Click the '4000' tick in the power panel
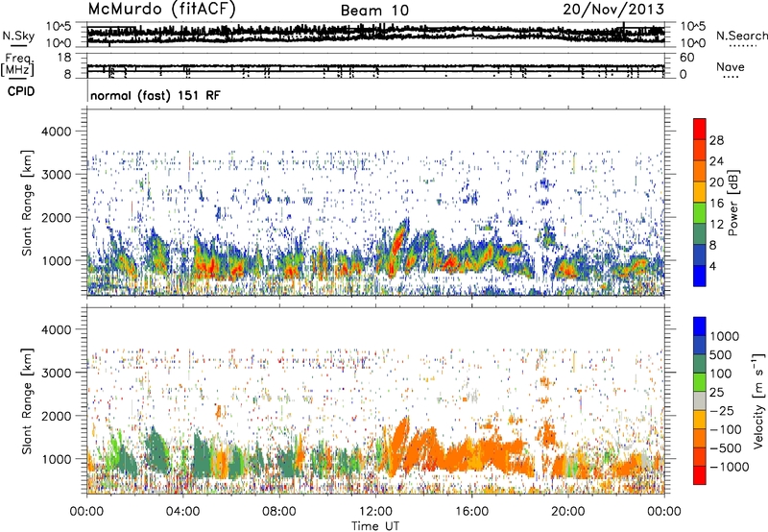This screenshot has height=532, width=768. [x=56, y=132]
